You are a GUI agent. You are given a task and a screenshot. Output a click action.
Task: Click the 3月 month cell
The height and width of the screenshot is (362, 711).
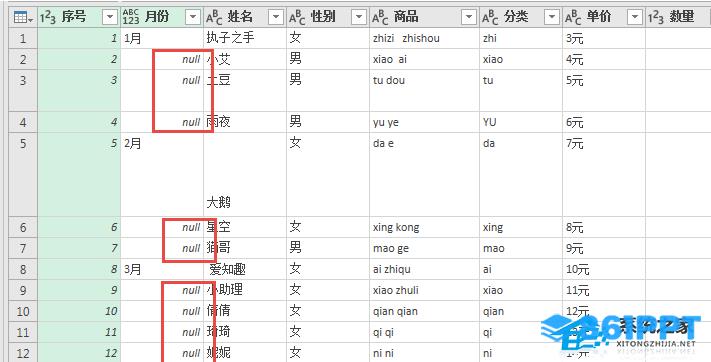[162, 269]
